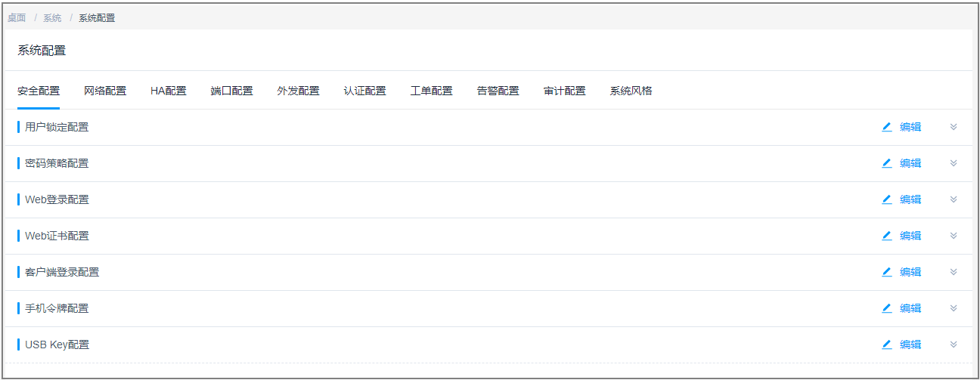Switch to the 网络配置 tab
This screenshot has height=380, width=980.
(105, 91)
